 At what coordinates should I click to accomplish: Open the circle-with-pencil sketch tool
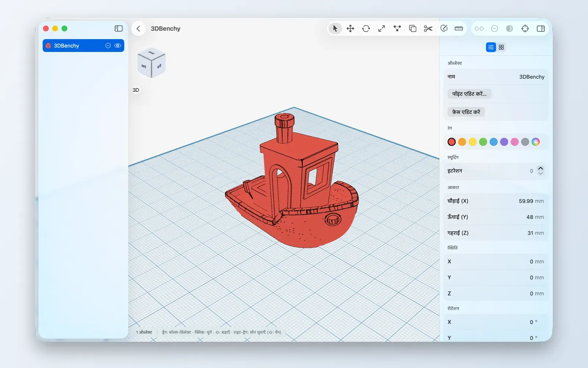point(444,28)
